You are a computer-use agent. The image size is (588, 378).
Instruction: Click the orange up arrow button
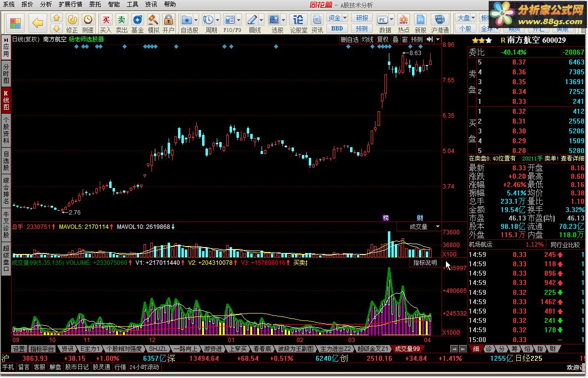pyautogui.click(x=56, y=18)
